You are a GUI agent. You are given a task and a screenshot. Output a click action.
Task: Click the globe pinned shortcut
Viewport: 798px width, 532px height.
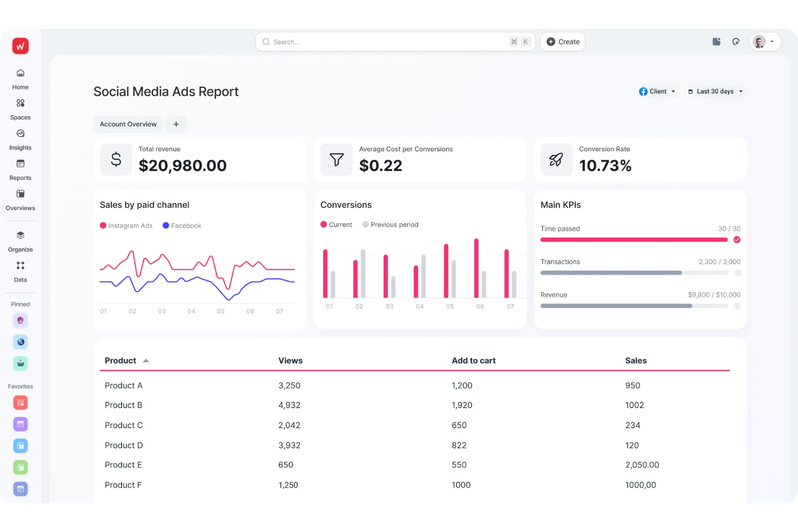click(x=20, y=341)
